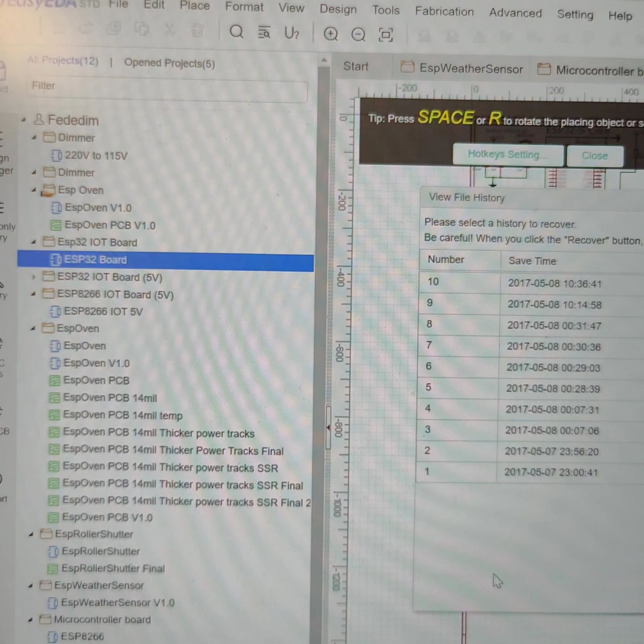This screenshot has width=644, height=644.
Task: Select history number 7 saved 00:30:36
Action: (531, 346)
